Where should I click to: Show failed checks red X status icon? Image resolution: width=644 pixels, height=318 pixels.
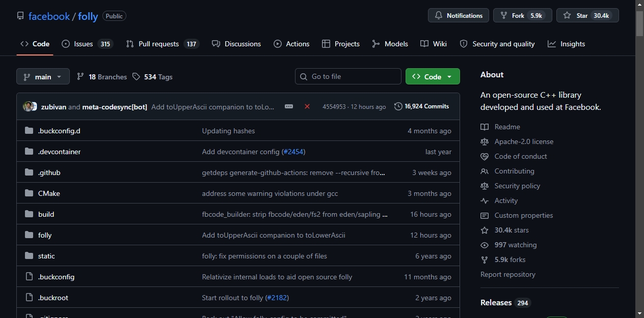point(307,106)
